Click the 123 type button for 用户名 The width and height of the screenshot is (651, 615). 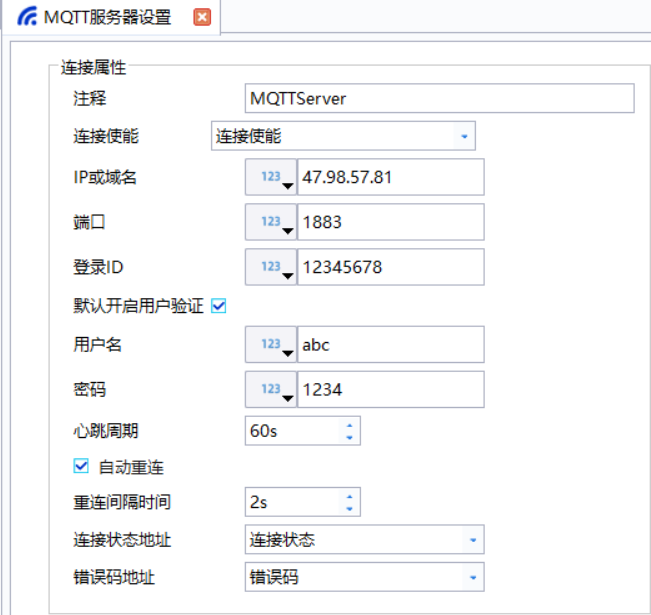pyautogui.click(x=271, y=344)
